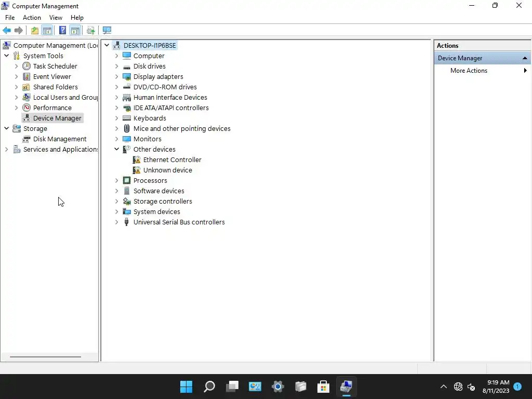Click the gear with green arrow update driver icon
The height and width of the screenshot is (399, 532).
tap(90, 31)
